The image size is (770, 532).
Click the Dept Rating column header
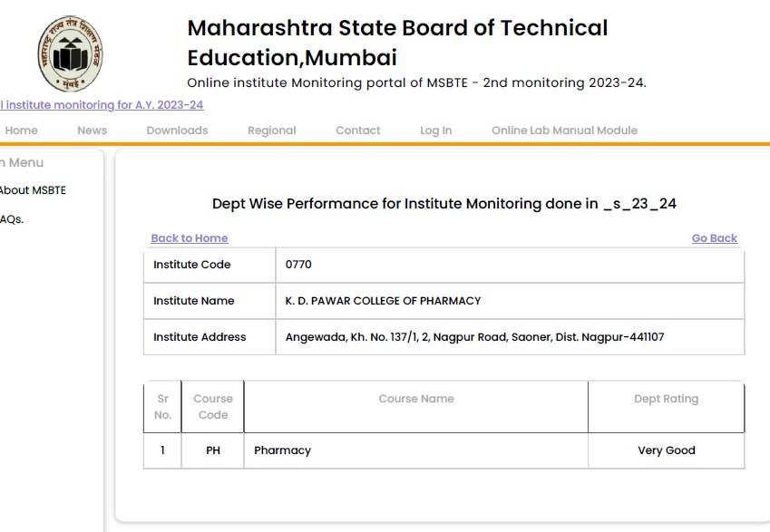[667, 399]
